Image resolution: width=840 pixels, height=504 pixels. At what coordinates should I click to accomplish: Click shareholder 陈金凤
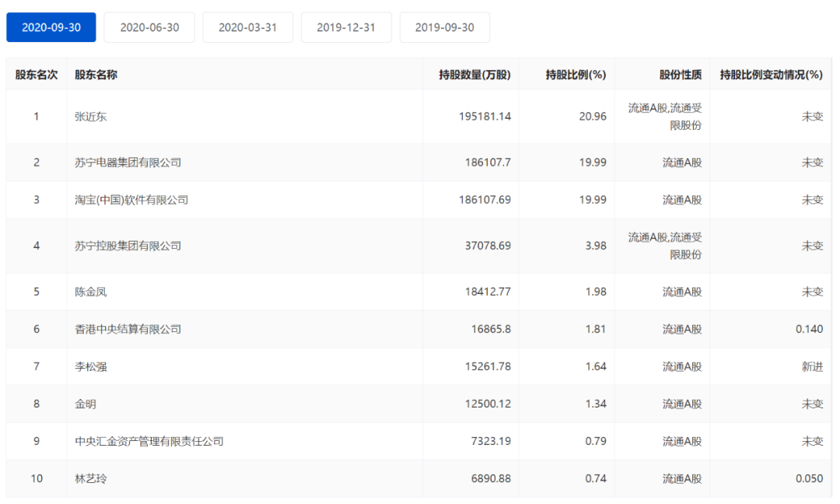pyautogui.click(x=90, y=292)
